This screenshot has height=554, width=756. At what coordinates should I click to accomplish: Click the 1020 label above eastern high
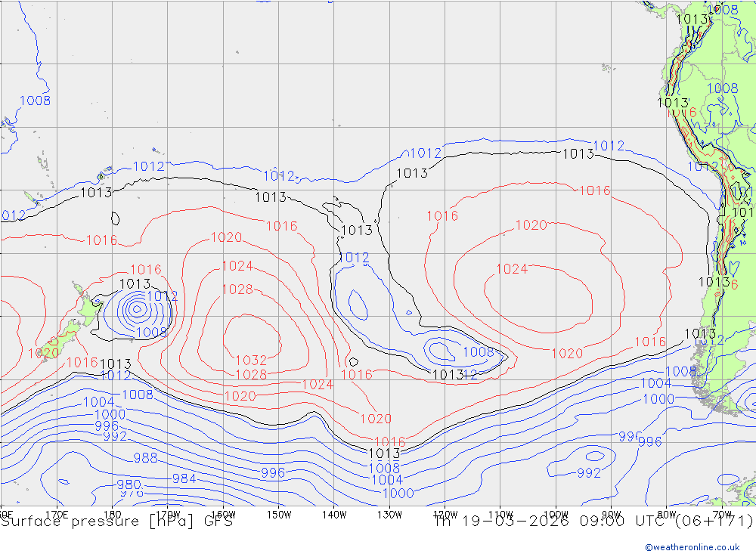click(531, 225)
